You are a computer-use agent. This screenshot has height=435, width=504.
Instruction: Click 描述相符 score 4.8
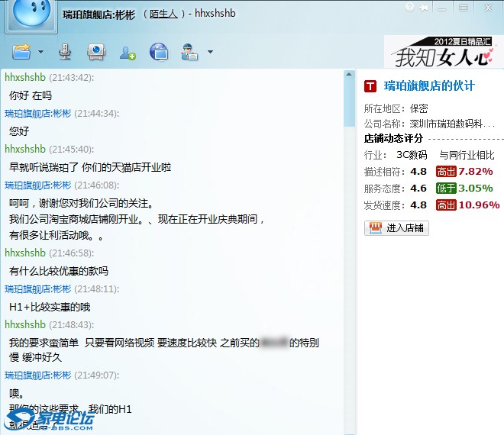[x=418, y=172]
